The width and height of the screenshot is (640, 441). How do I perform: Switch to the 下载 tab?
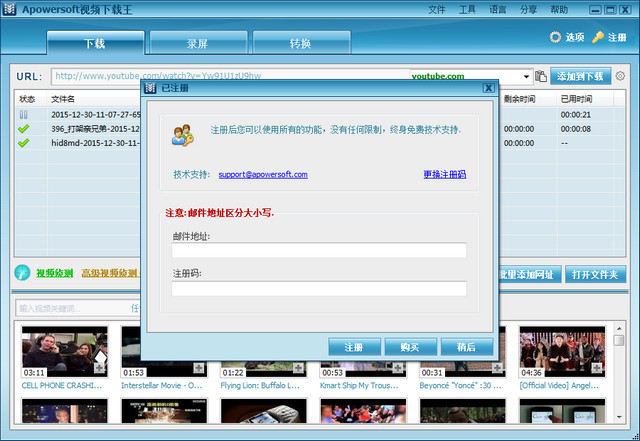96,43
